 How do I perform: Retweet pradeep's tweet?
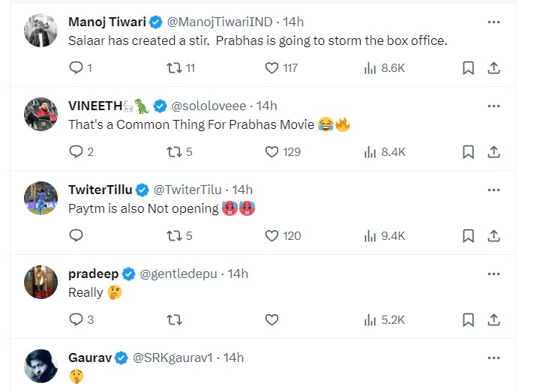click(174, 319)
